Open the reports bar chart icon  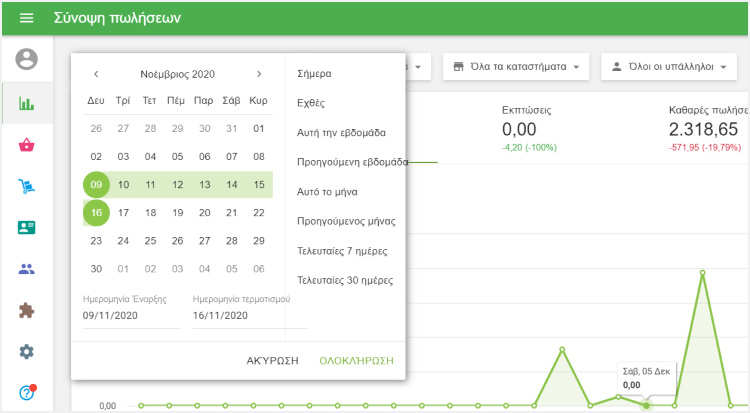(27, 103)
